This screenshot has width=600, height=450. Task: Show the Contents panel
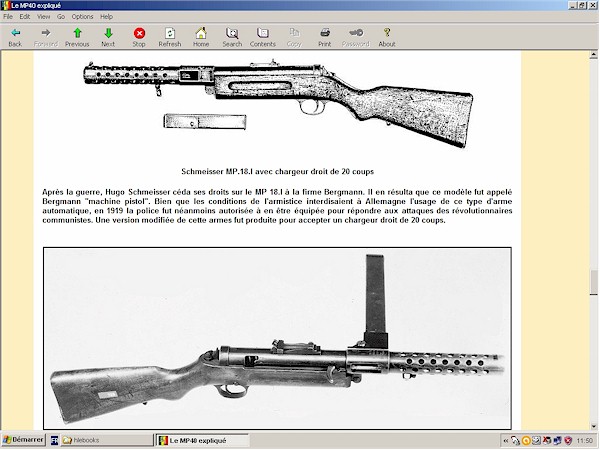[262, 37]
